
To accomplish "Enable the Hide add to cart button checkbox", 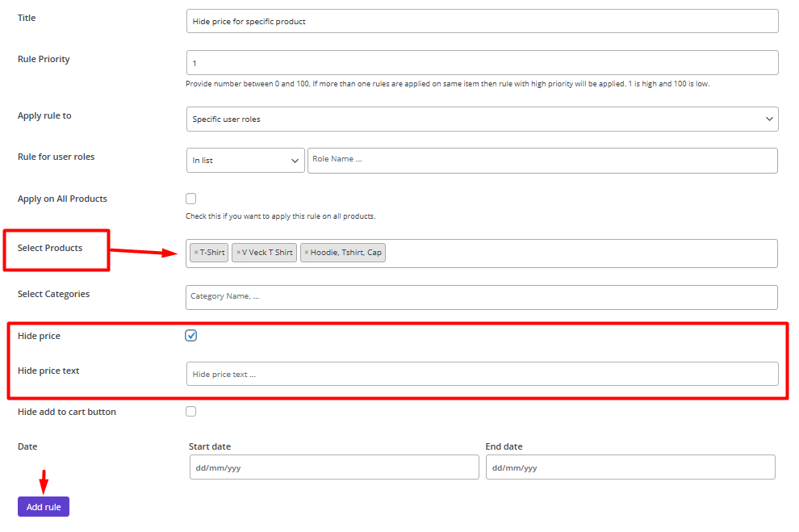I will tap(191, 411).
